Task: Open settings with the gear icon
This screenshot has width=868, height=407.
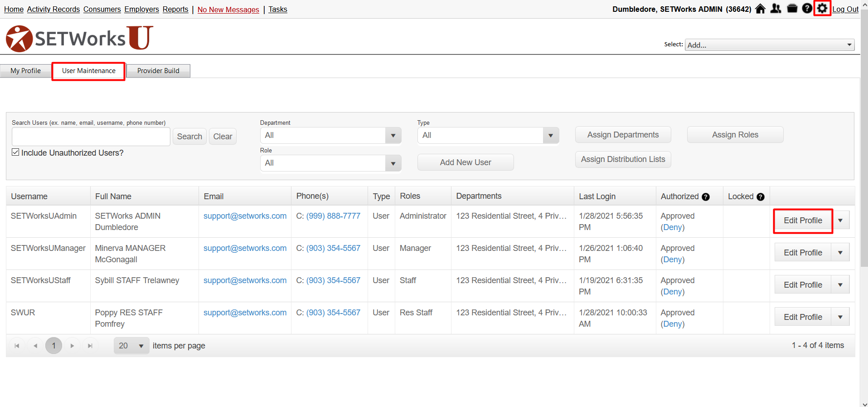Action: [x=822, y=9]
